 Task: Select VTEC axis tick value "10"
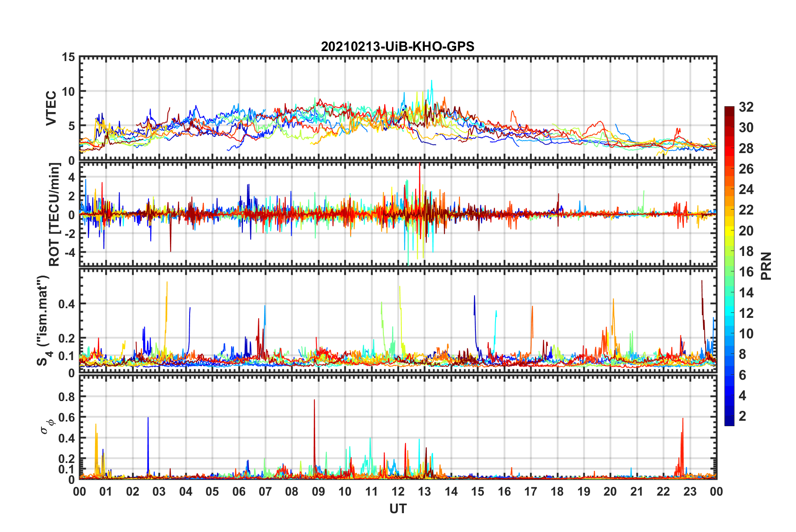click(x=67, y=91)
